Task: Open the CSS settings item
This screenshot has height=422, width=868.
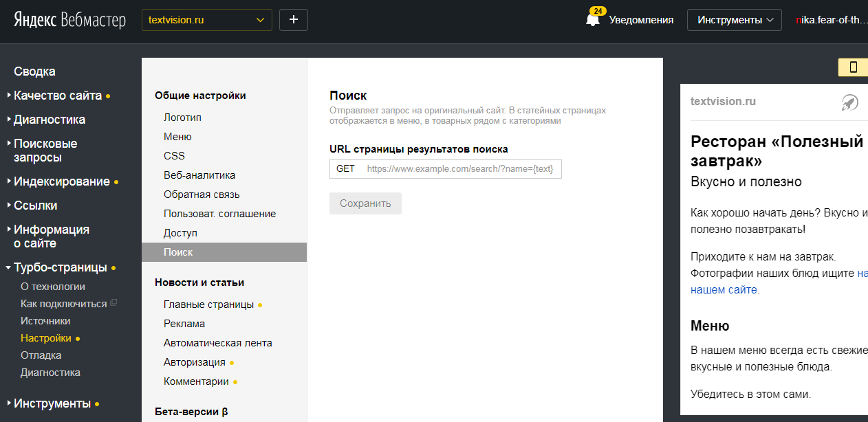Action: point(174,156)
